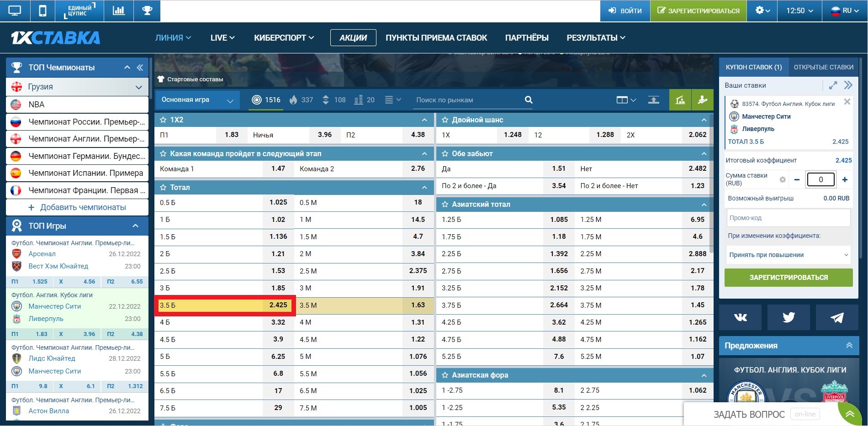The width and height of the screenshot is (868, 426).
Task: Select the all markets tab showing 1516
Action: [x=266, y=100]
